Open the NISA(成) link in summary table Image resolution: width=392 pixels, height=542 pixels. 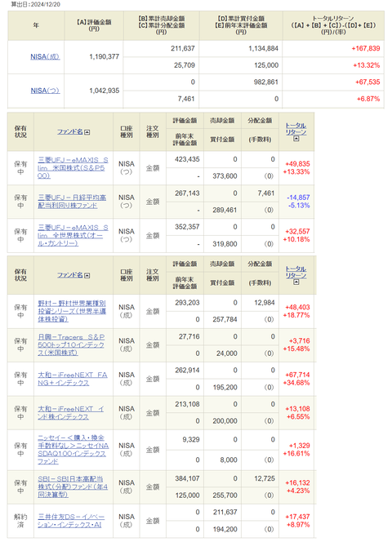pos(45,56)
